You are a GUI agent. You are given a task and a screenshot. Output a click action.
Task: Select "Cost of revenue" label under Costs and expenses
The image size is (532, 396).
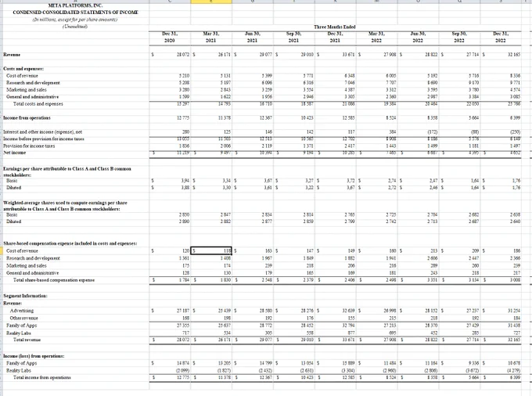click(22, 76)
